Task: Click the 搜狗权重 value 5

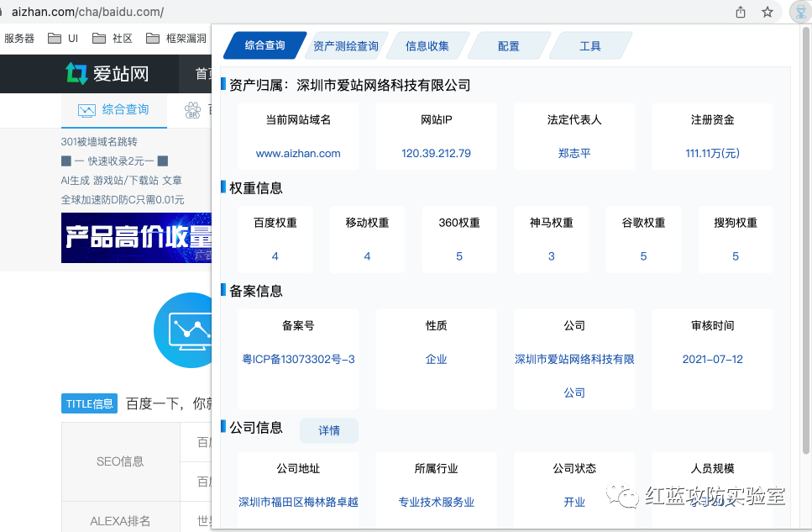Action: [736, 256]
